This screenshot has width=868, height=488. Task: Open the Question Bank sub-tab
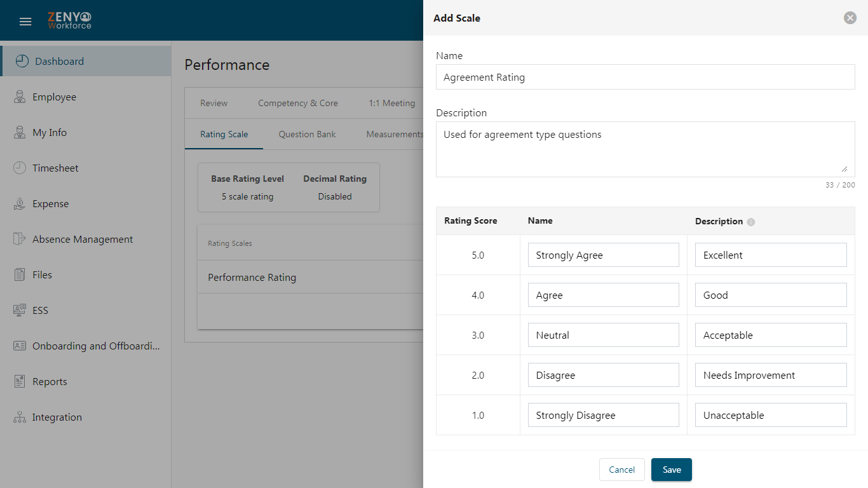coord(307,134)
